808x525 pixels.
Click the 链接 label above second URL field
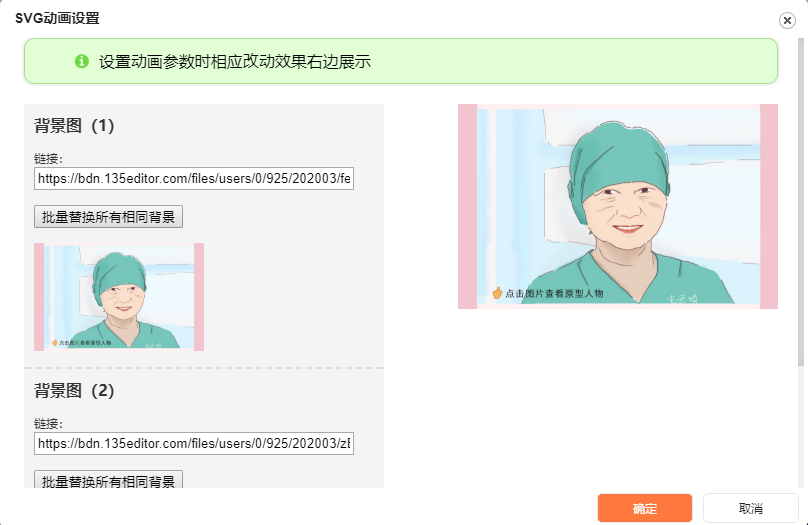48,424
